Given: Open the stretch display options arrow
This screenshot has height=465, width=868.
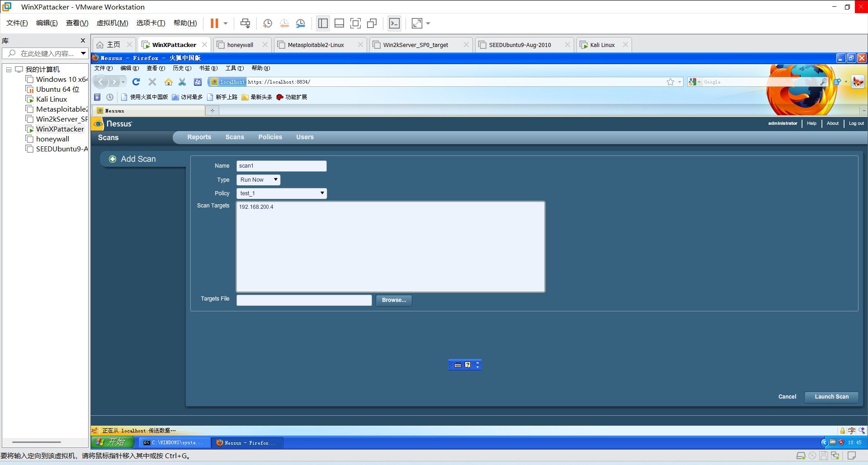Looking at the screenshot, I should pyautogui.click(x=428, y=23).
